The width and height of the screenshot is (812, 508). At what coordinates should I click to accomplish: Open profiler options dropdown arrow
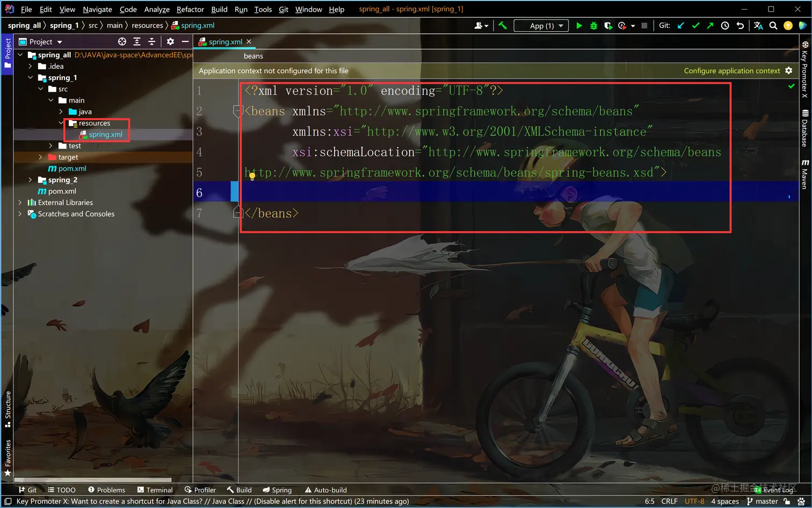click(x=633, y=26)
